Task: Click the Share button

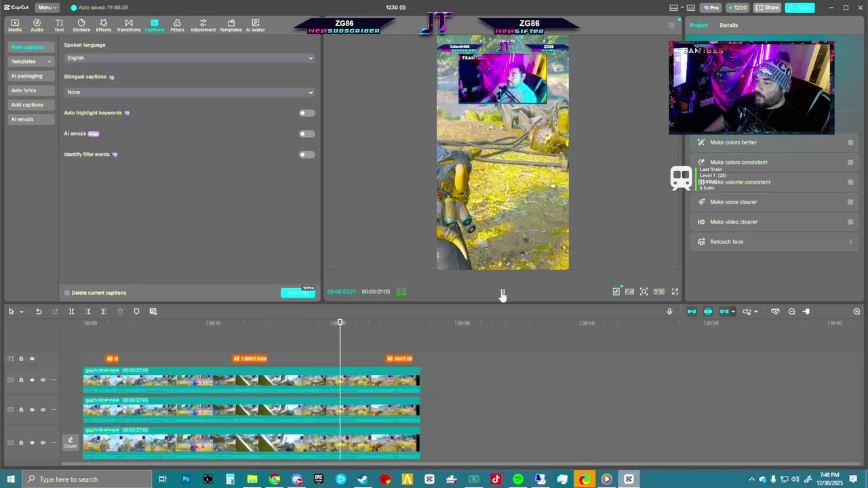Action: point(768,7)
